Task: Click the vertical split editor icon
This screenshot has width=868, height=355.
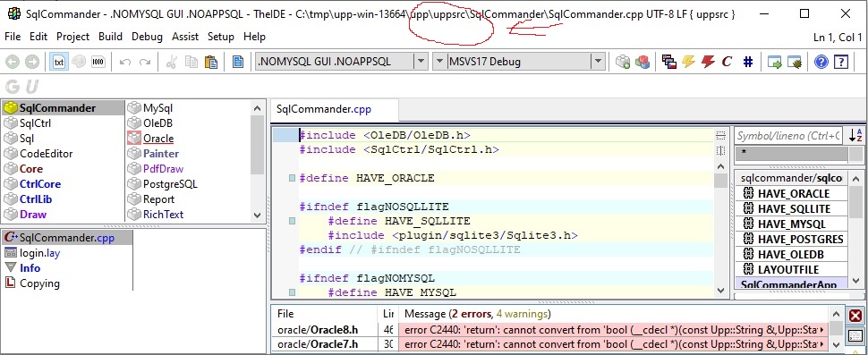Action: click(720, 150)
